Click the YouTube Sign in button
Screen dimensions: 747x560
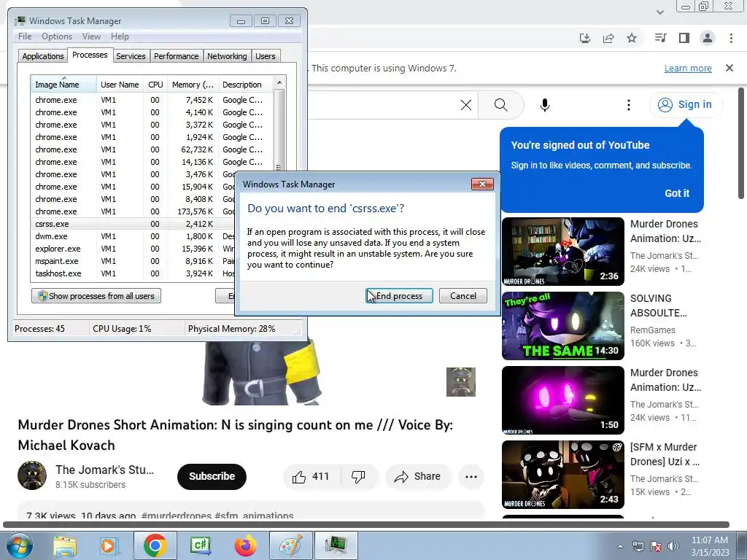(686, 105)
